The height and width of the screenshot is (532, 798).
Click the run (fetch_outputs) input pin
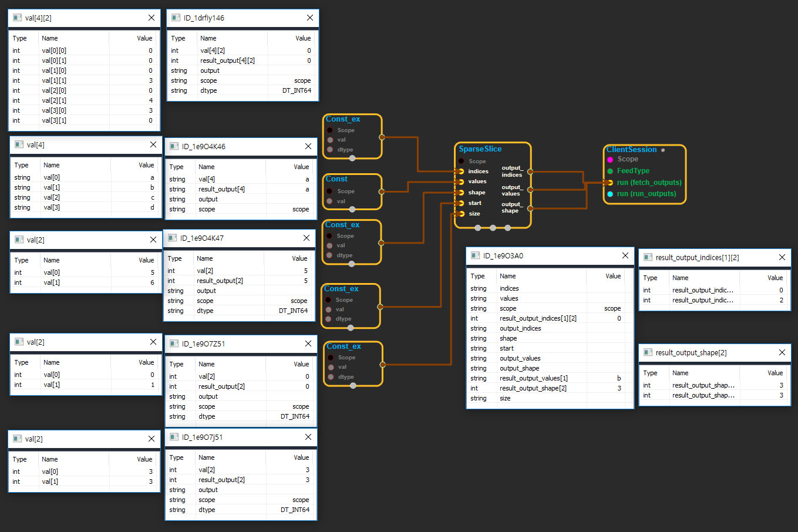coord(610,183)
